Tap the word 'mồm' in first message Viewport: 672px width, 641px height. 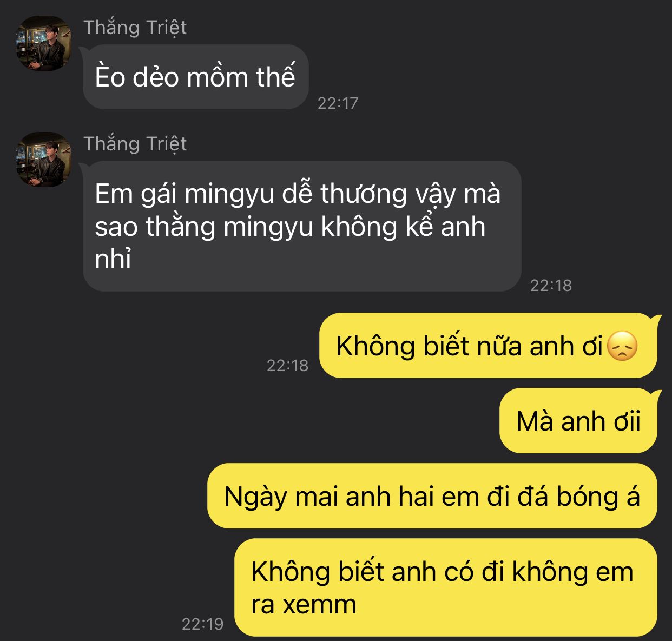[218, 77]
